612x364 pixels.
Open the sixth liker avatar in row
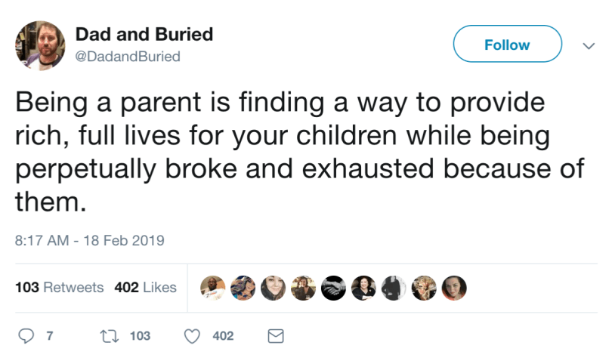click(363, 288)
